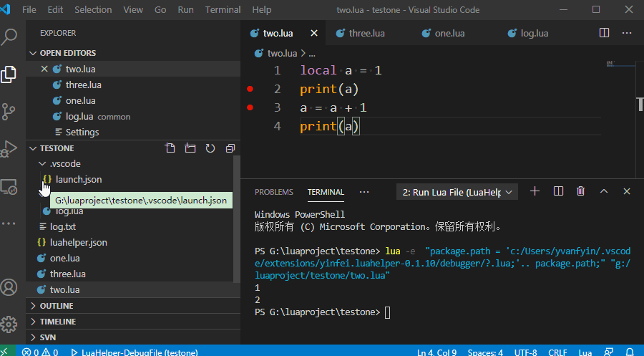
Task: Click Lua language mode in status bar
Action: pyautogui.click(x=585, y=352)
